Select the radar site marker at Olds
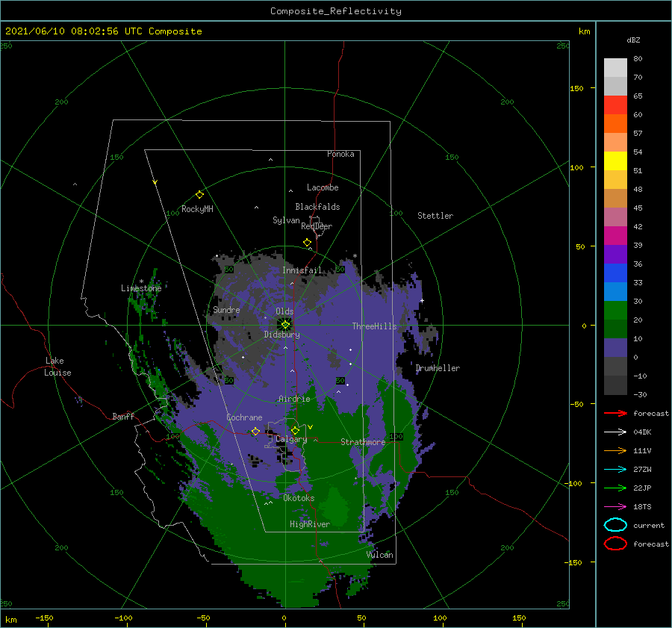 [x=285, y=325]
